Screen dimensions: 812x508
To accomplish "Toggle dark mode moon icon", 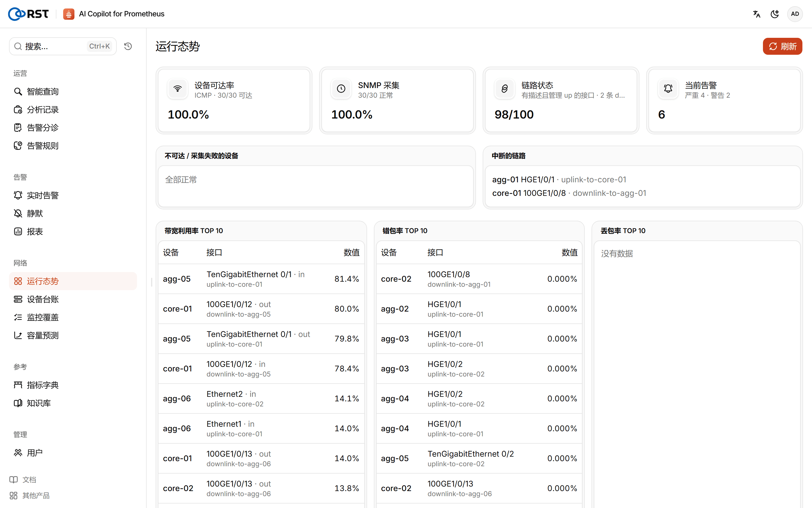I will point(775,14).
